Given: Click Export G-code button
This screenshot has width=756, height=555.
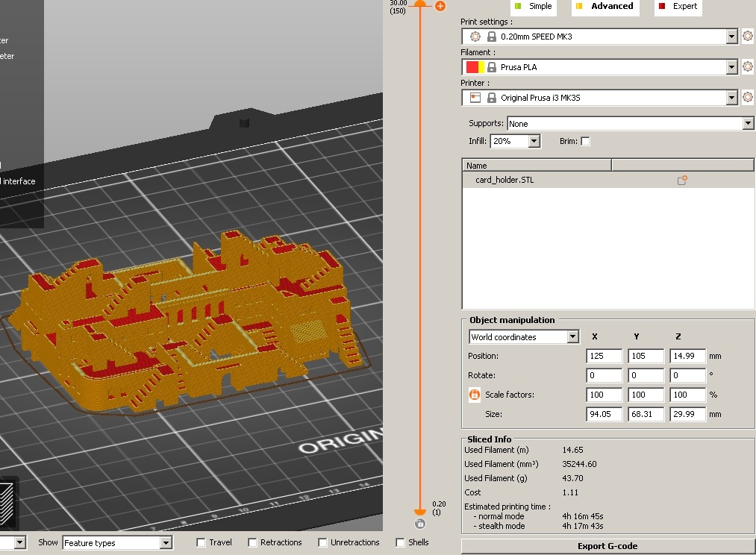Looking at the screenshot, I should (x=607, y=546).
